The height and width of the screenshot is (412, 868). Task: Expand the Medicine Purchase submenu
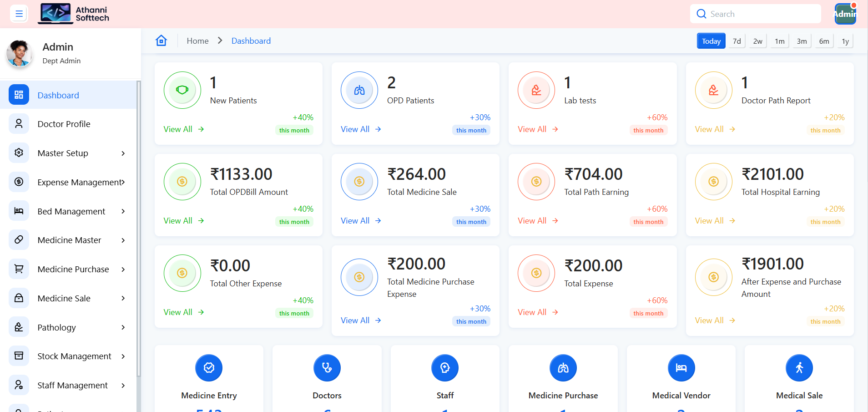click(x=123, y=269)
